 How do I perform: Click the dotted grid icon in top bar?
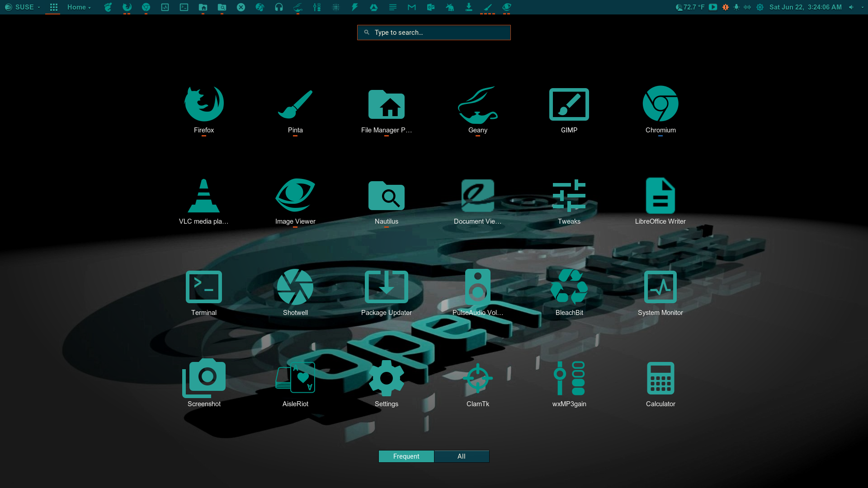(x=336, y=7)
